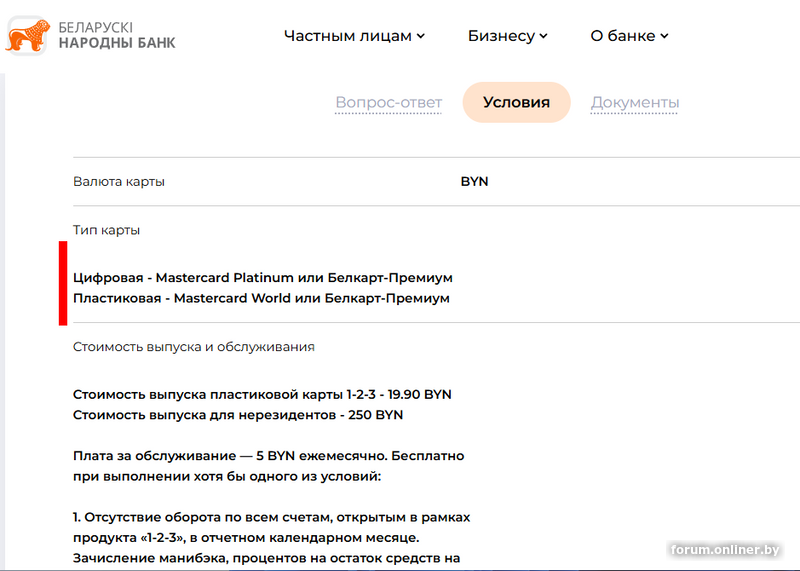Click the 19.90 BYN issuance cost line

pos(262,394)
